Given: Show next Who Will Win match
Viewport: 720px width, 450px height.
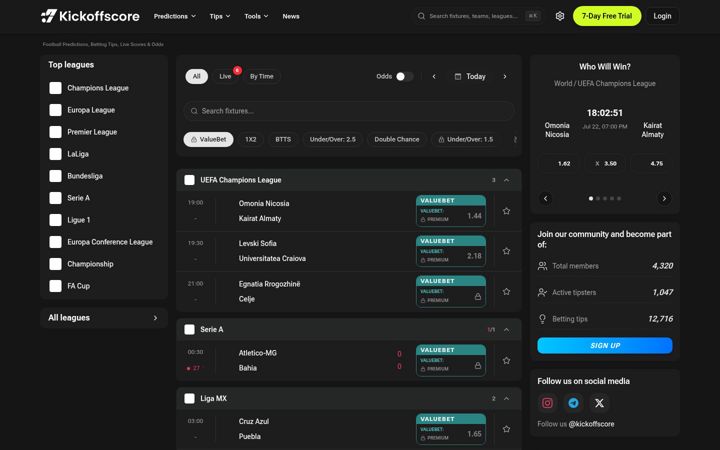Looking at the screenshot, I should [664, 199].
